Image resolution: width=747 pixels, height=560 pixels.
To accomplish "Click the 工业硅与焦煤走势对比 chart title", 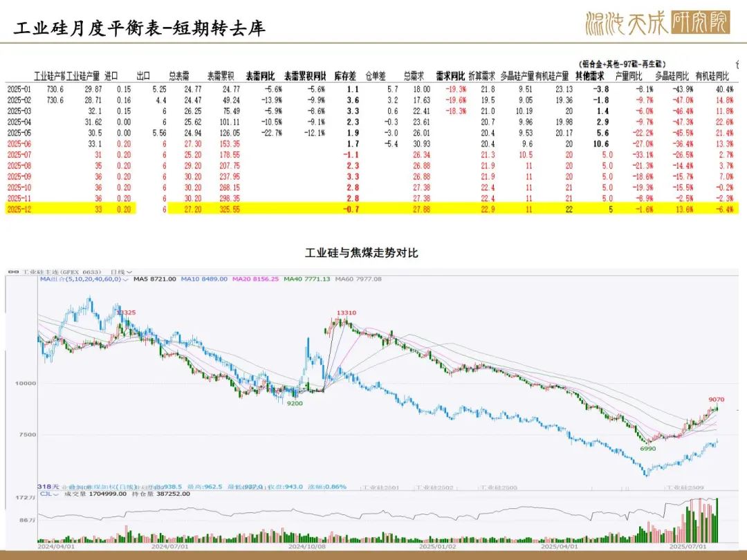I will click(x=362, y=253).
